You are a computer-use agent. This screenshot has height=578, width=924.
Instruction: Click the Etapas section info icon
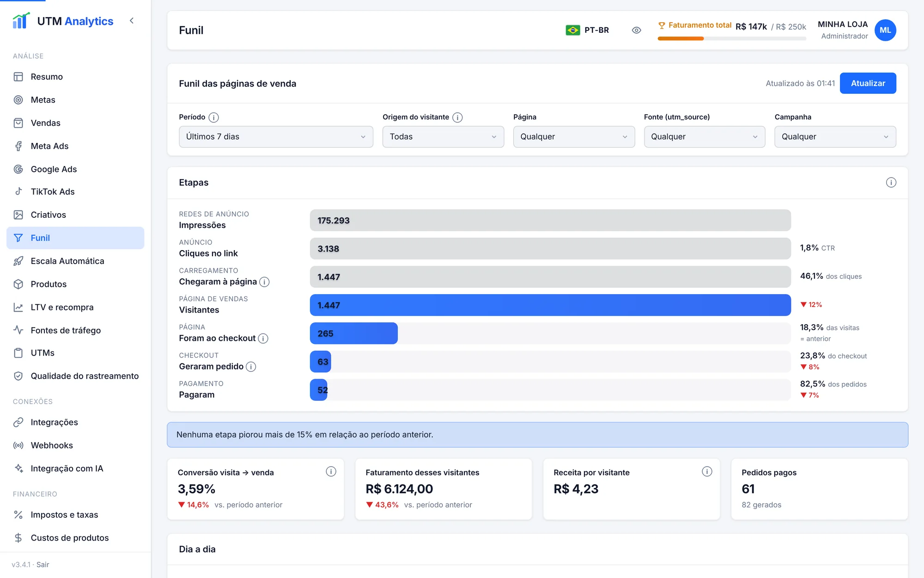(891, 183)
